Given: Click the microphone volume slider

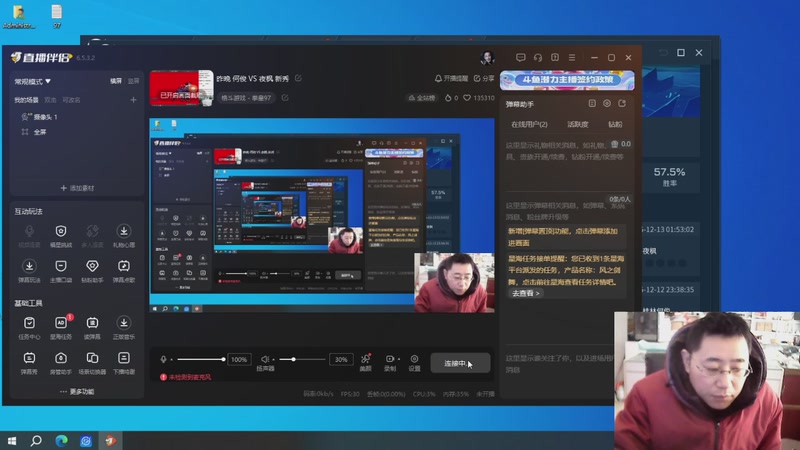Looking at the screenshot, I should coord(201,360).
